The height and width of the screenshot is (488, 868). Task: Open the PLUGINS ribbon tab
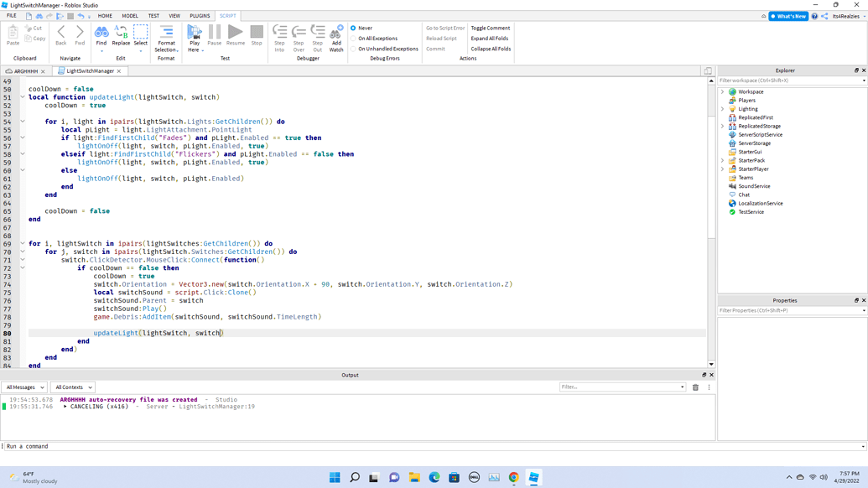200,16
